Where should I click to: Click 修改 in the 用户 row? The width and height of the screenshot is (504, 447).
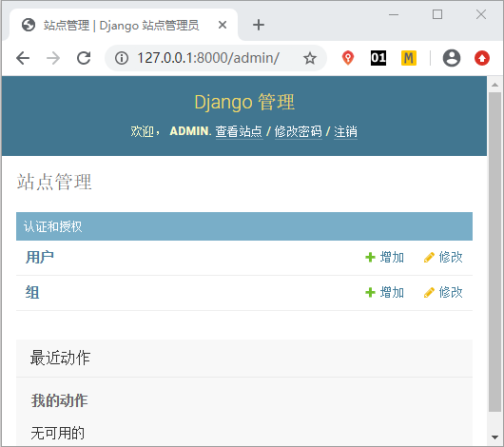pos(443,258)
